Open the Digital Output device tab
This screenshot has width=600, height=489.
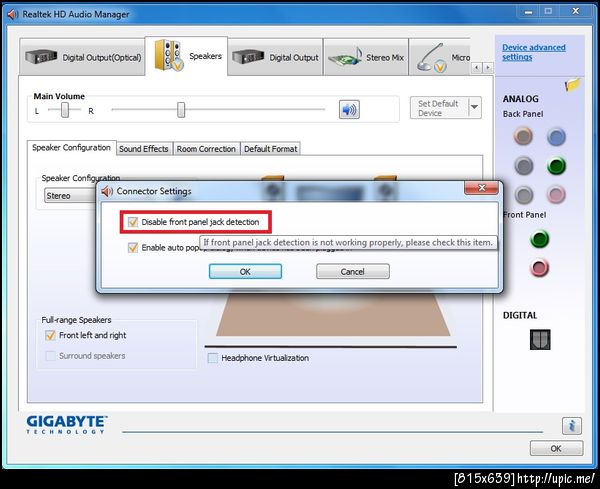tap(275, 57)
